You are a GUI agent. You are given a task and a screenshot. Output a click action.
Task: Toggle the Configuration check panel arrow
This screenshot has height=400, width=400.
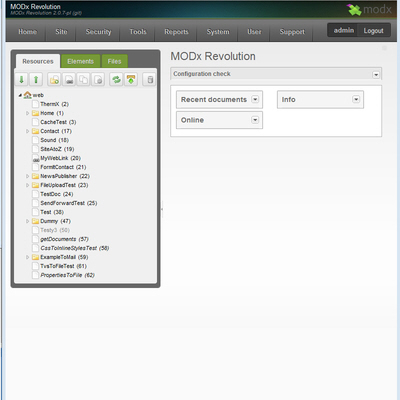click(x=376, y=75)
